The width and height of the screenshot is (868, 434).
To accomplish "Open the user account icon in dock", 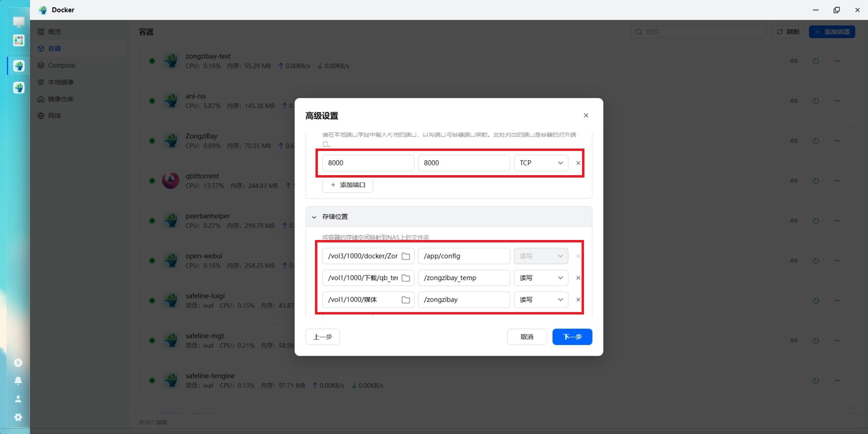I will (18, 399).
